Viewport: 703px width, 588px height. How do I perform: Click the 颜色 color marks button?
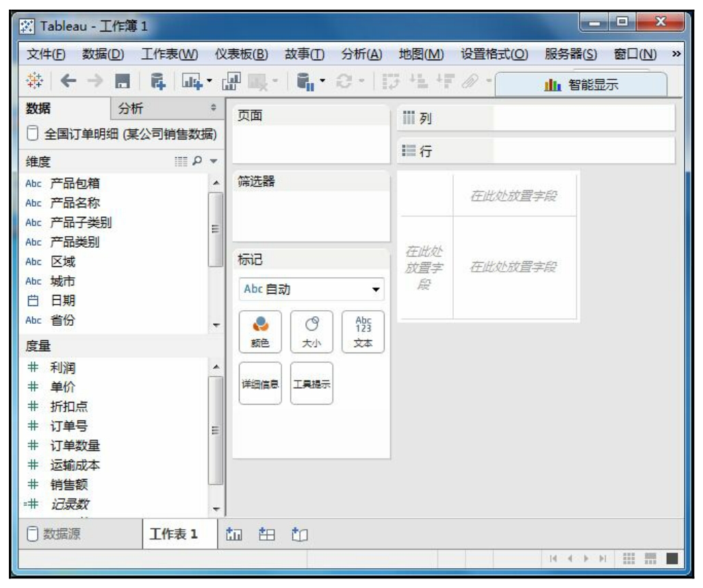coord(260,331)
